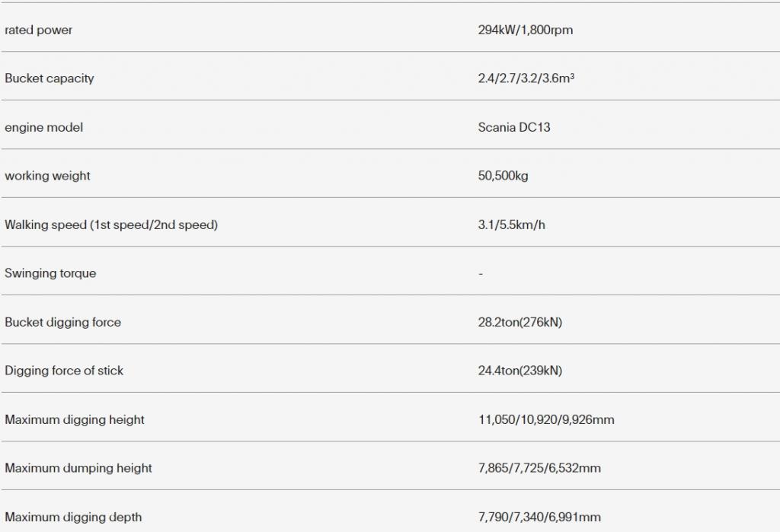Screen dimensions: 780x532
Task: Click the dash value for Swinging torque
Action: [481, 273]
